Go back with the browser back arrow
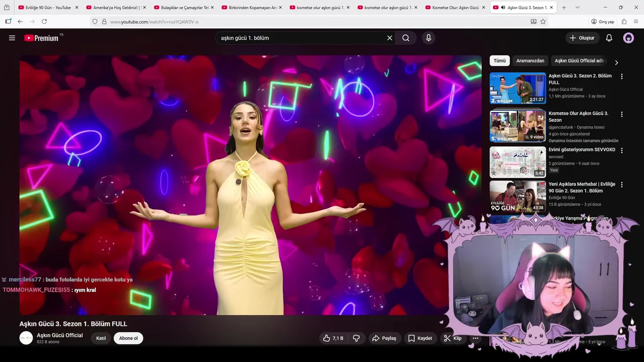Image resolution: width=644 pixels, height=362 pixels. [20, 22]
